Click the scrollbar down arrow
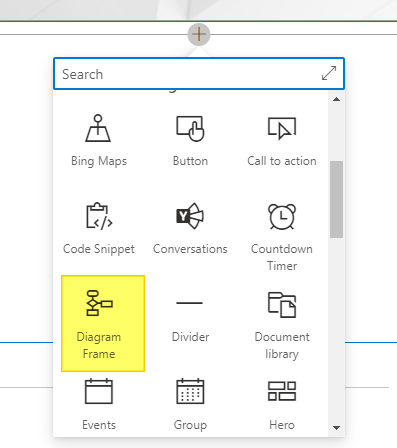397x448 pixels. pos(336,428)
